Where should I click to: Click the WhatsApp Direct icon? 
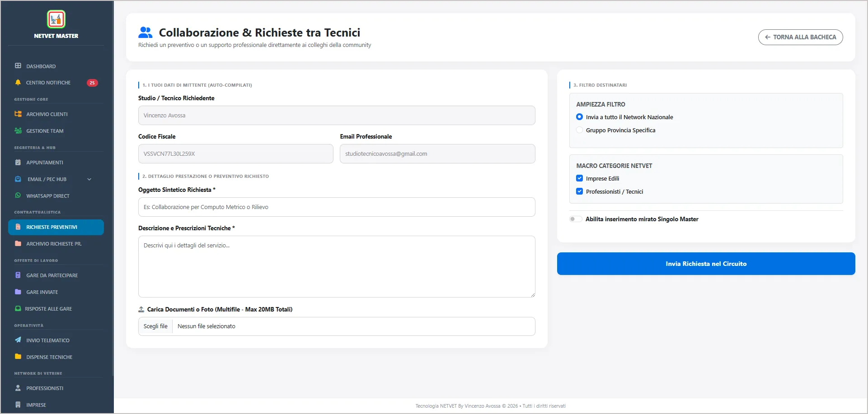(18, 196)
